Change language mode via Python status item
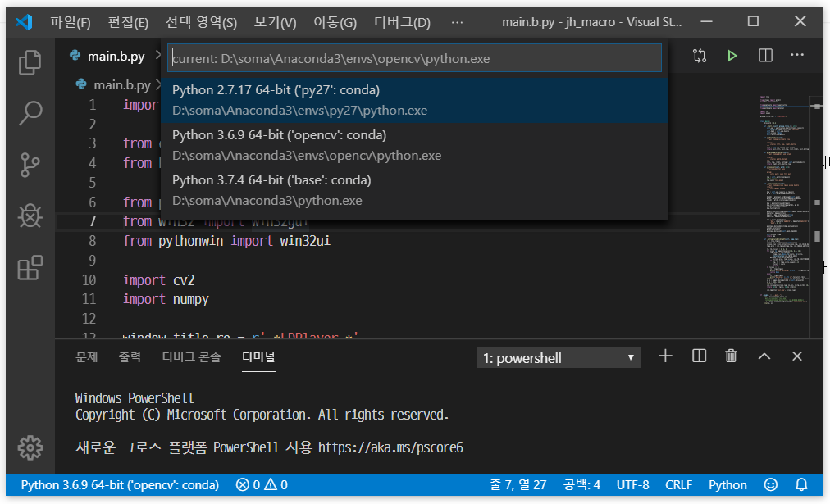Viewport: 830px width, 504px height. tap(727, 485)
